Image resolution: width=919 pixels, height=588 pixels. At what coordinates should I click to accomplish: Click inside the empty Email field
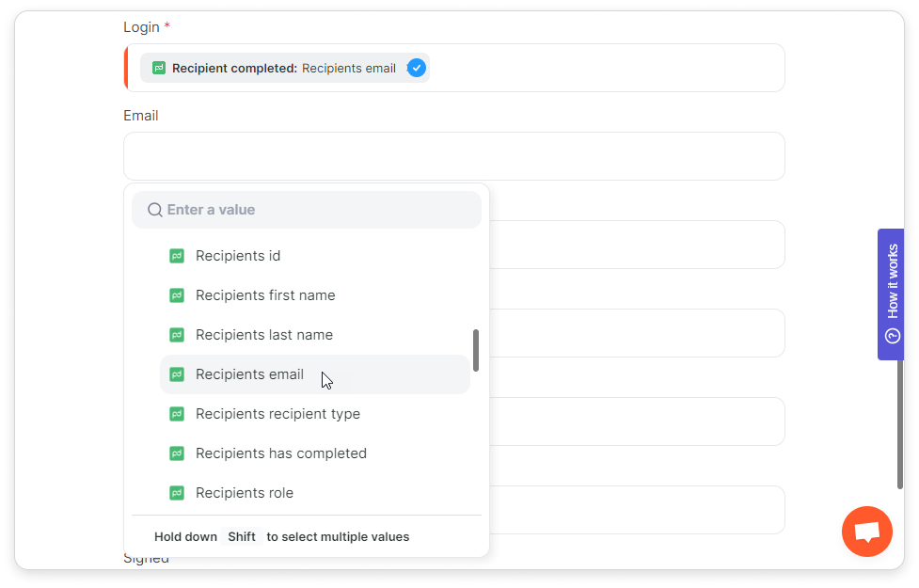454,156
